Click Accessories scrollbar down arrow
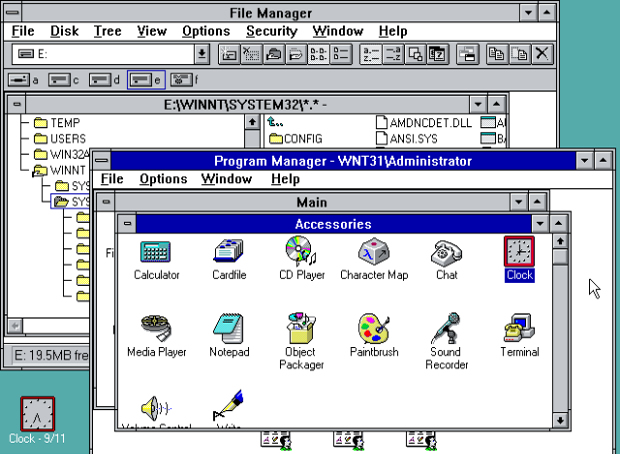This screenshot has width=620, height=454. (560, 420)
